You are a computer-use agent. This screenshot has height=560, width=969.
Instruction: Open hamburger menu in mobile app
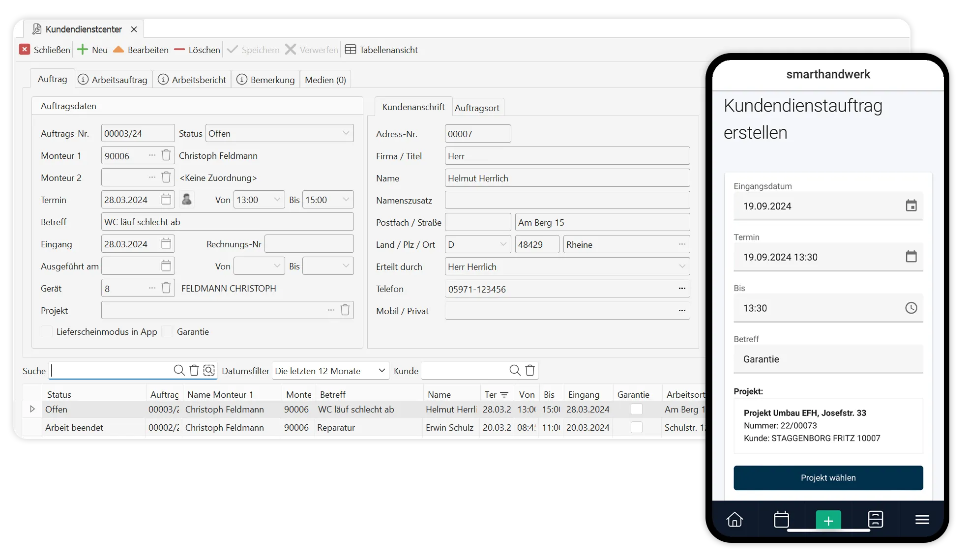point(922,519)
